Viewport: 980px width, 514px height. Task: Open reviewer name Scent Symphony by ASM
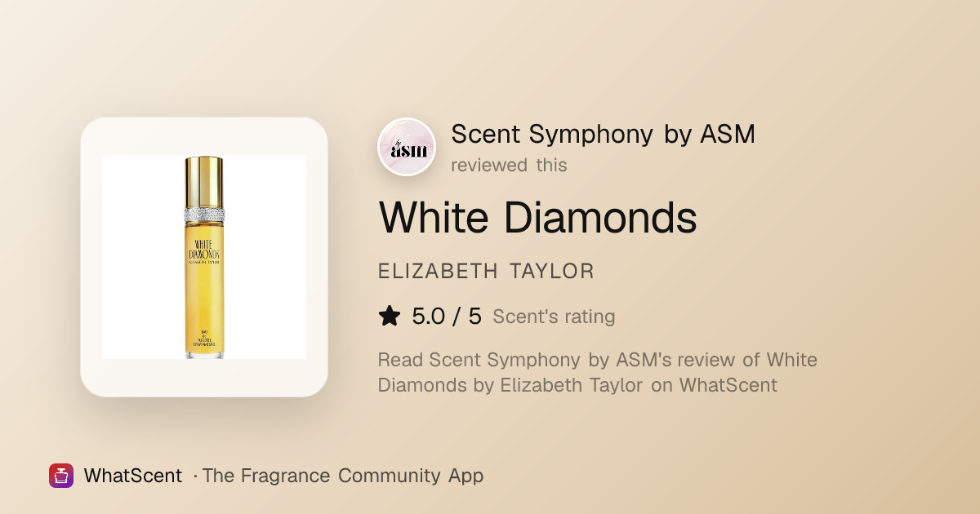coord(604,134)
